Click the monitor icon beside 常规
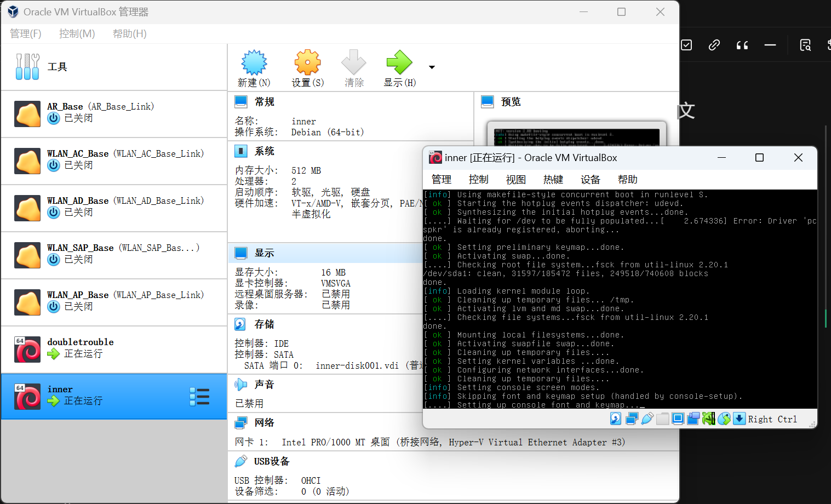 pyautogui.click(x=241, y=102)
